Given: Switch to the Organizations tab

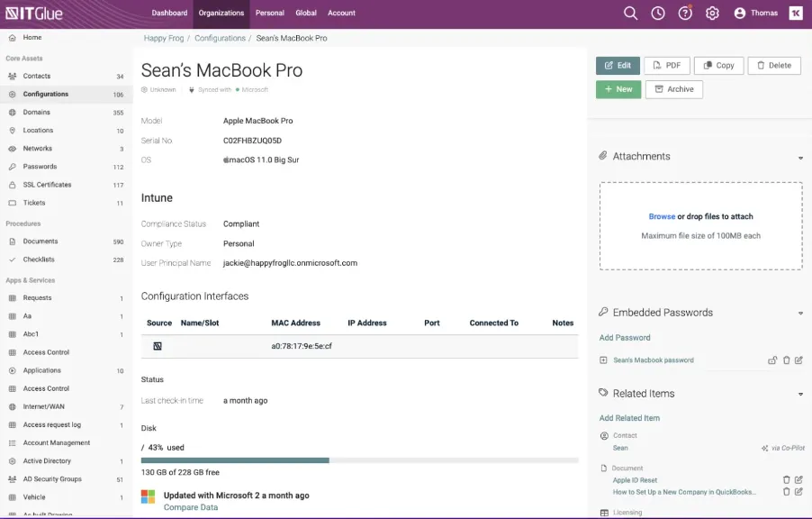Looking at the screenshot, I should 221,14.
